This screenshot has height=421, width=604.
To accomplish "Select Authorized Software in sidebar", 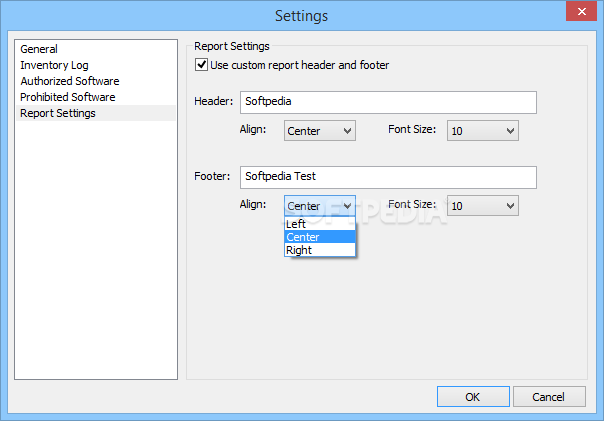I will [x=70, y=81].
